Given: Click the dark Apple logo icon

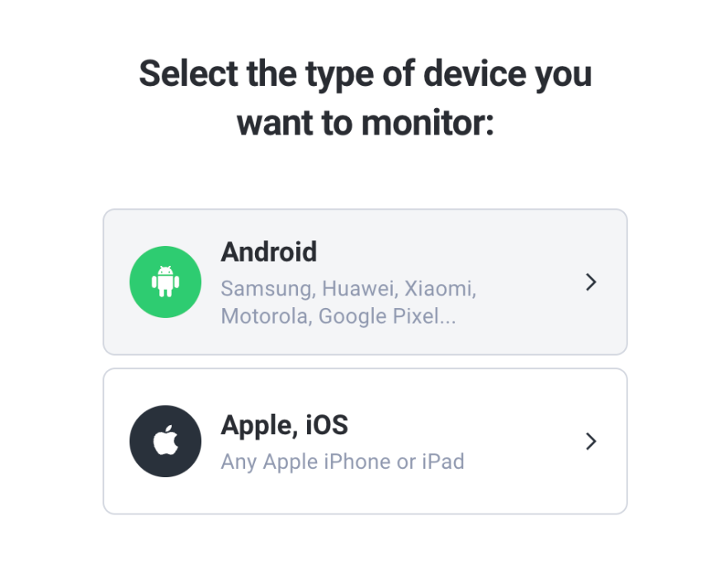Looking at the screenshot, I should pyautogui.click(x=165, y=441).
